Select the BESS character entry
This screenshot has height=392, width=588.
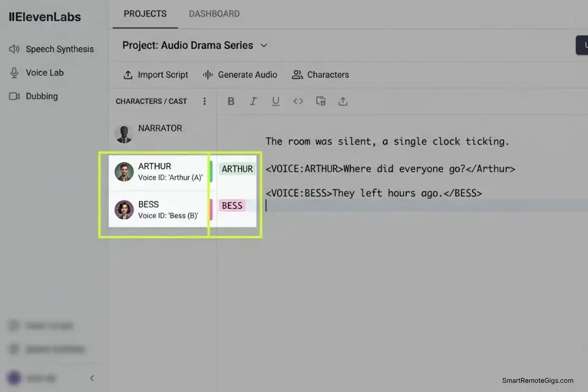click(x=158, y=209)
